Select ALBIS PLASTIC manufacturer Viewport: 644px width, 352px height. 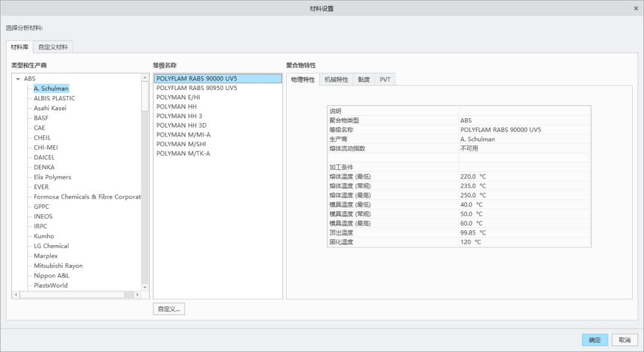click(x=54, y=98)
